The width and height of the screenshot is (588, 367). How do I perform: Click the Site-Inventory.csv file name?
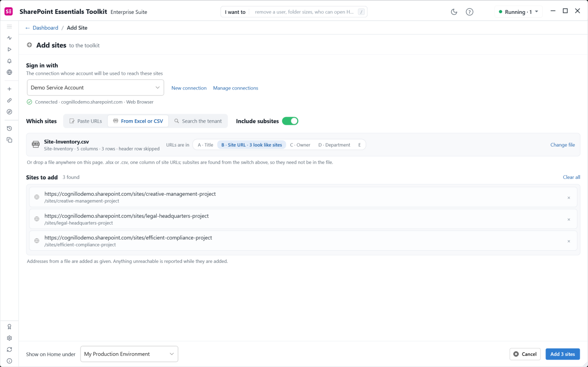point(67,141)
